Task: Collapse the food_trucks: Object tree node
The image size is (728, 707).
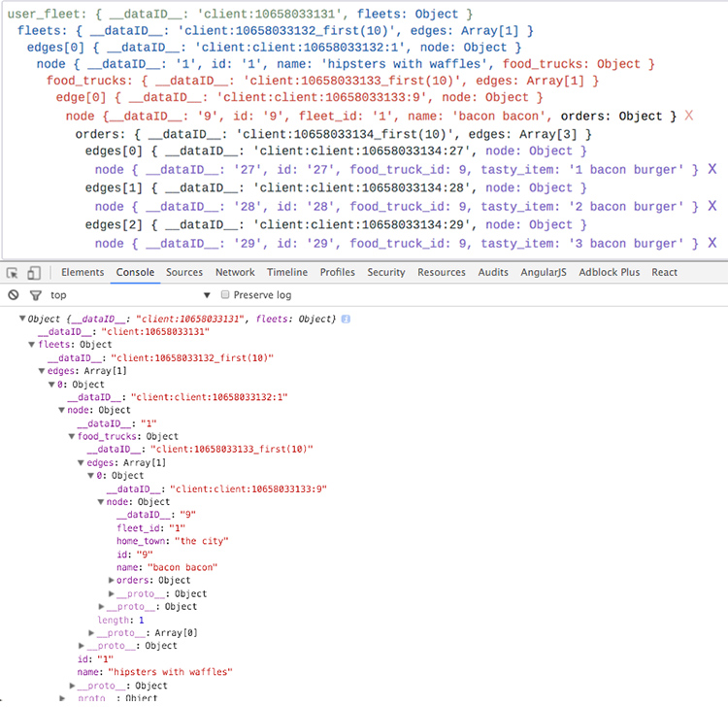Action: point(73,437)
